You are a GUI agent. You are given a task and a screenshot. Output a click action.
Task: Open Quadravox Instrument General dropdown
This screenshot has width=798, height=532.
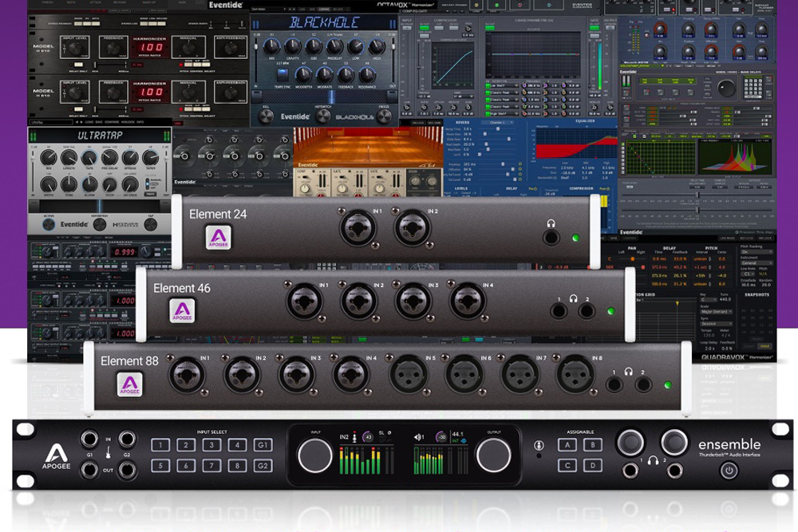pos(757,263)
